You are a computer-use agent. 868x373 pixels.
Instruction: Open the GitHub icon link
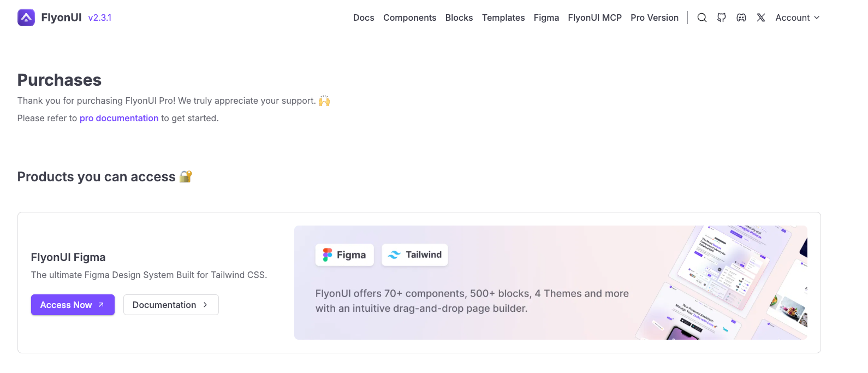pos(722,17)
